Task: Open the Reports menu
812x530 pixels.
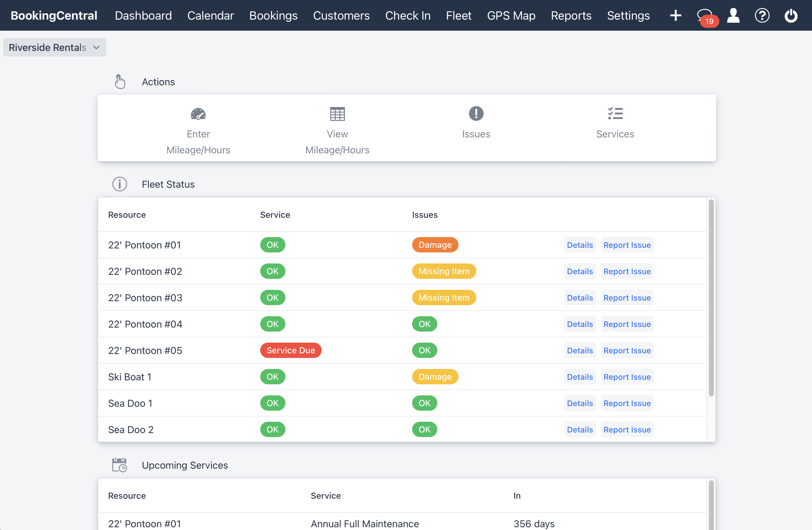Action: (571, 15)
